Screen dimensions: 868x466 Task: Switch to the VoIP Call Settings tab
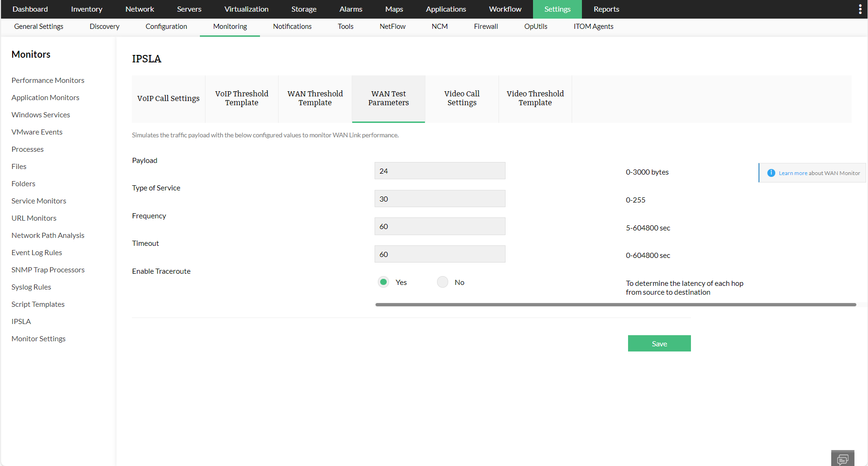[168, 98]
